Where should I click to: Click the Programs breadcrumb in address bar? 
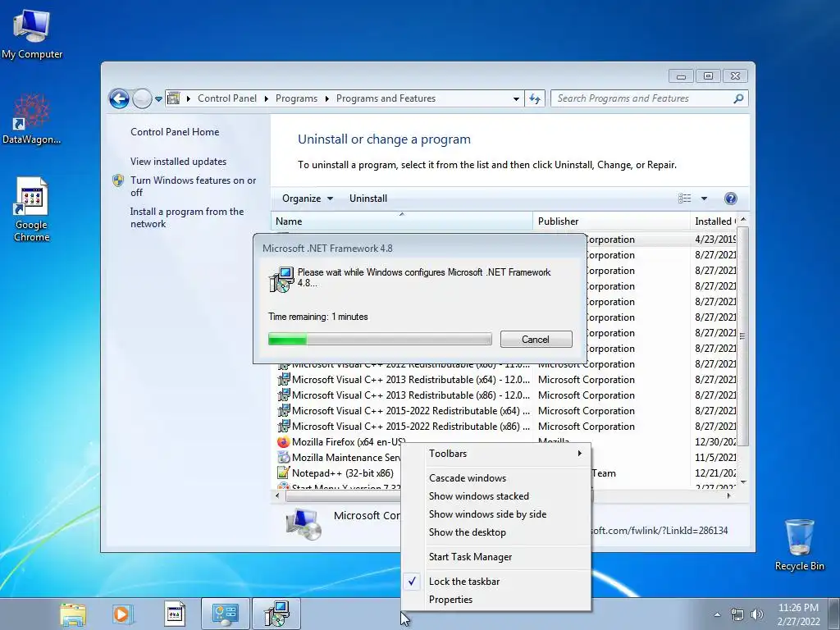click(296, 98)
